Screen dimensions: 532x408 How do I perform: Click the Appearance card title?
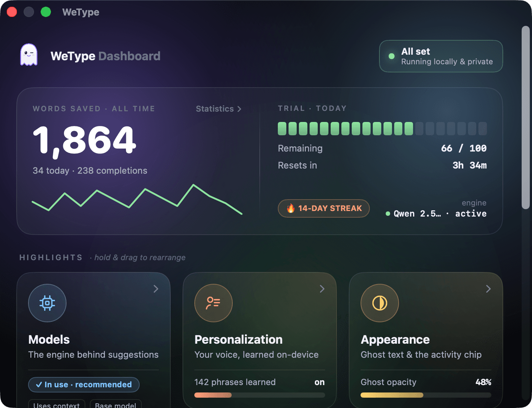(395, 340)
